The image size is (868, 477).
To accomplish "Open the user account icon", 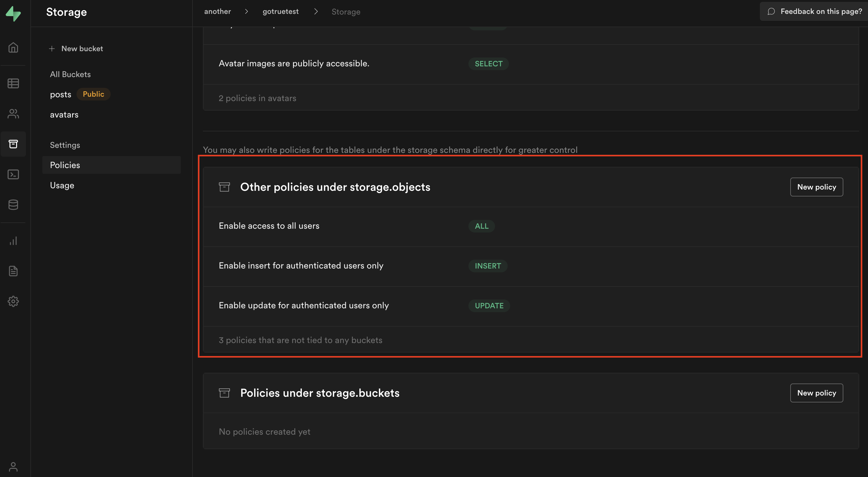I will (x=13, y=467).
